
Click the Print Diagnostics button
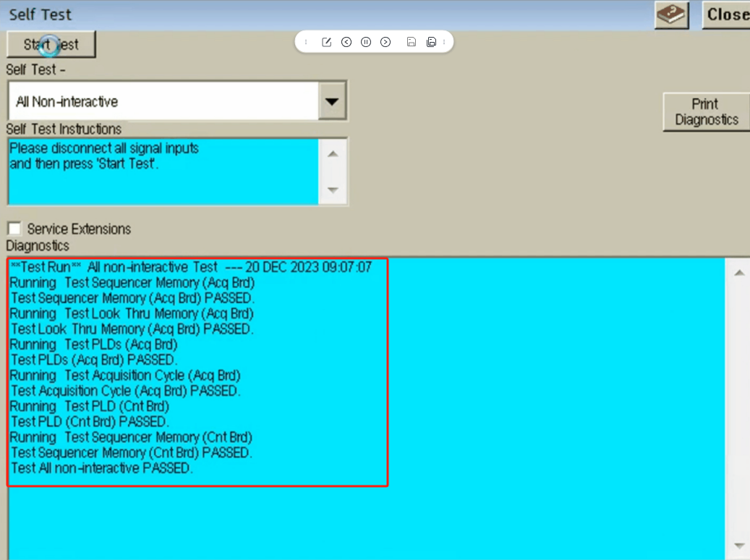[706, 112]
